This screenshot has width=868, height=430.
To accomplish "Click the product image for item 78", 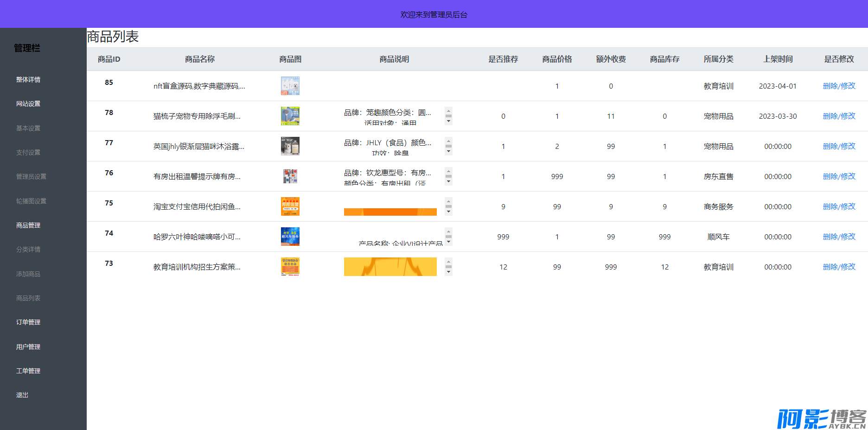I will coord(290,116).
